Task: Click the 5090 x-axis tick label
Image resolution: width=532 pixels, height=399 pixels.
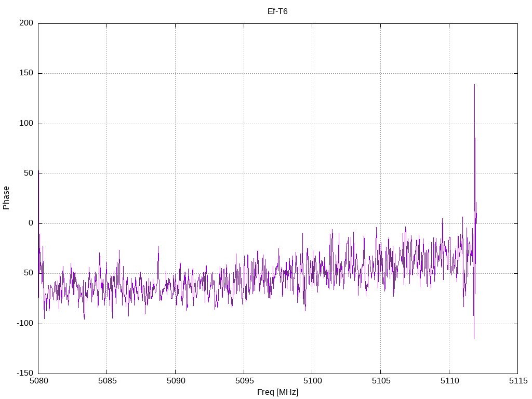Action: pyautogui.click(x=175, y=382)
